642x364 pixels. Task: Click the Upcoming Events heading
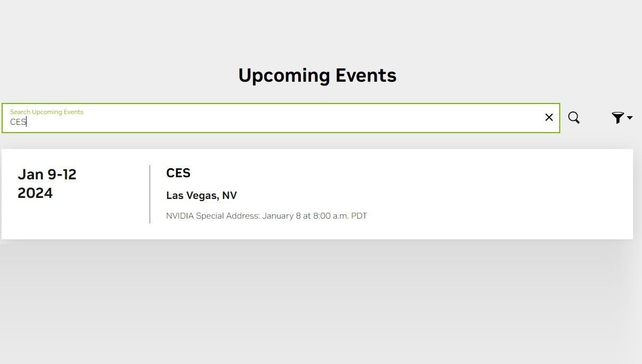pyautogui.click(x=317, y=75)
